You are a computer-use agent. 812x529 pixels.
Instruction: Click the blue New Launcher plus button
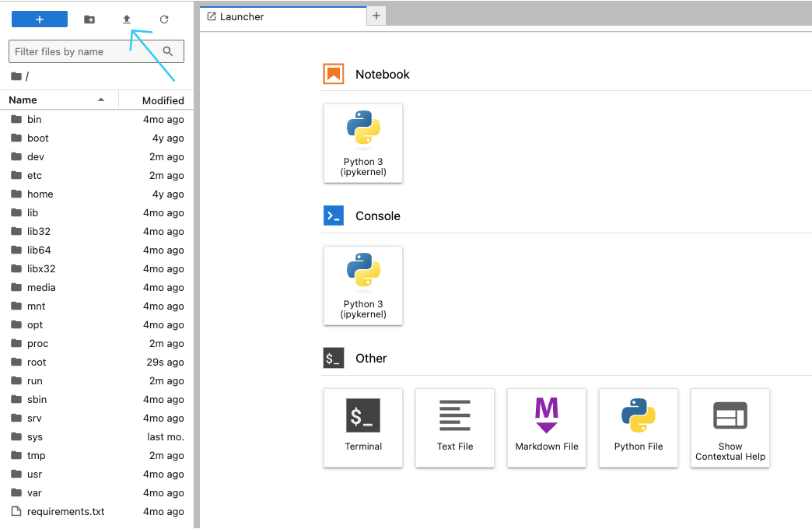coord(40,19)
